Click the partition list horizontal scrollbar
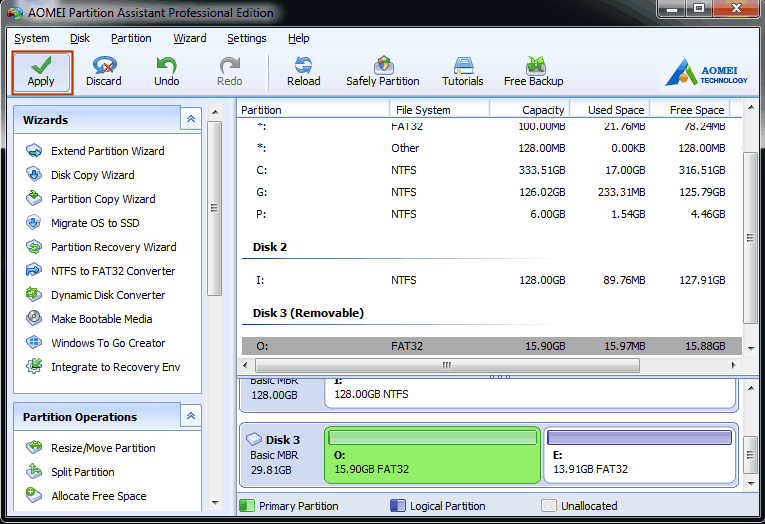765x524 pixels. [447, 365]
